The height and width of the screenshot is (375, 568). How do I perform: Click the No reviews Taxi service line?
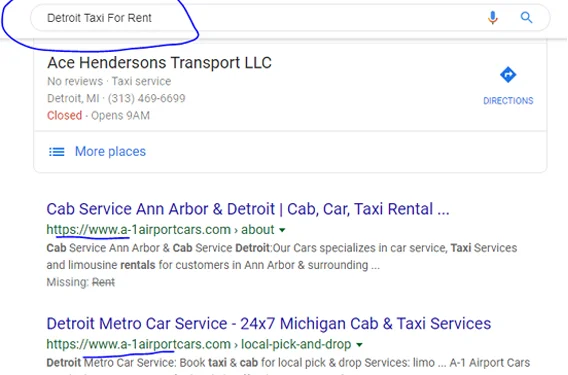(109, 81)
